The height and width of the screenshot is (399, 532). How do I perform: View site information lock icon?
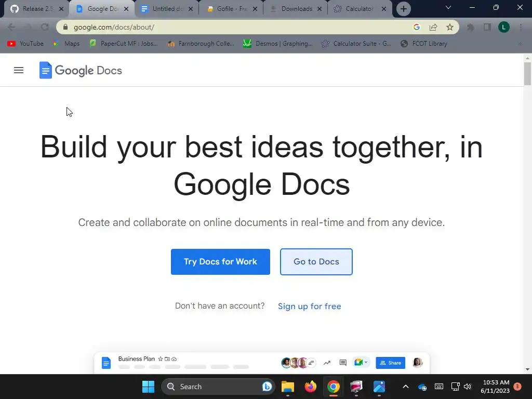click(x=65, y=27)
